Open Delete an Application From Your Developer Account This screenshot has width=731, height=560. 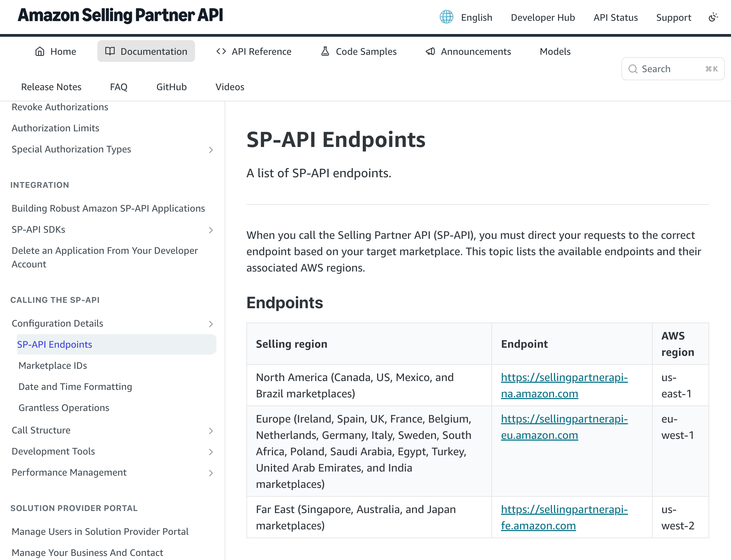tap(104, 257)
